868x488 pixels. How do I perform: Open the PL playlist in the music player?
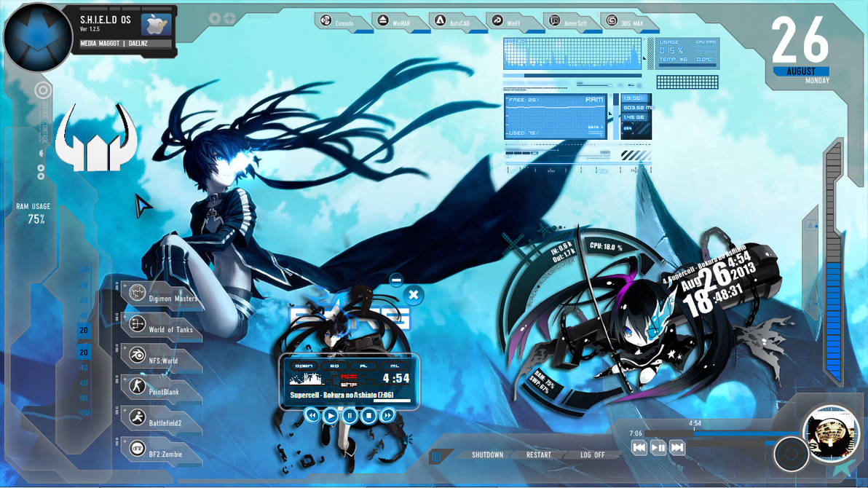click(363, 366)
